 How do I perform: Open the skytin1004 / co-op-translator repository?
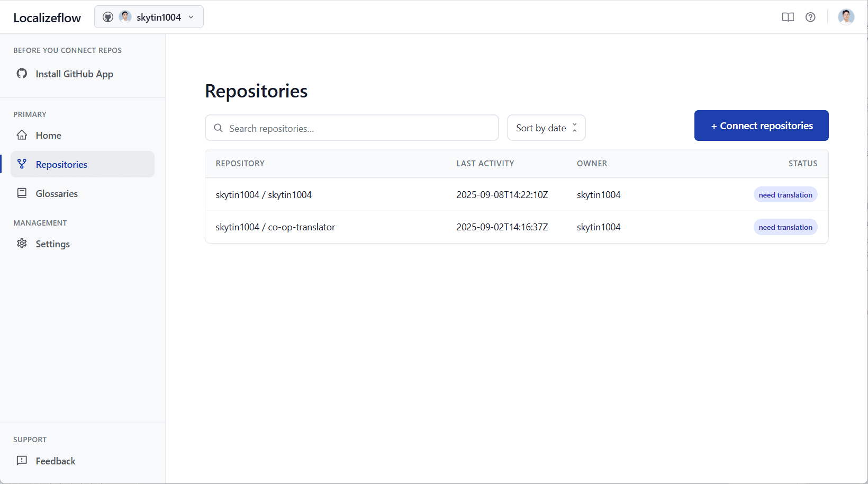click(x=275, y=227)
